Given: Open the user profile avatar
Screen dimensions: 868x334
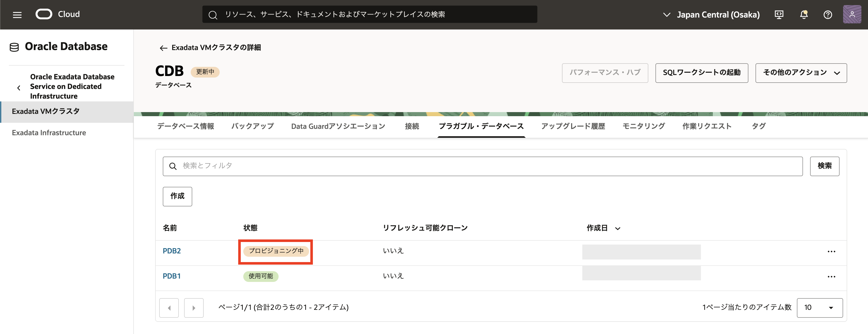Looking at the screenshot, I should tap(852, 14).
